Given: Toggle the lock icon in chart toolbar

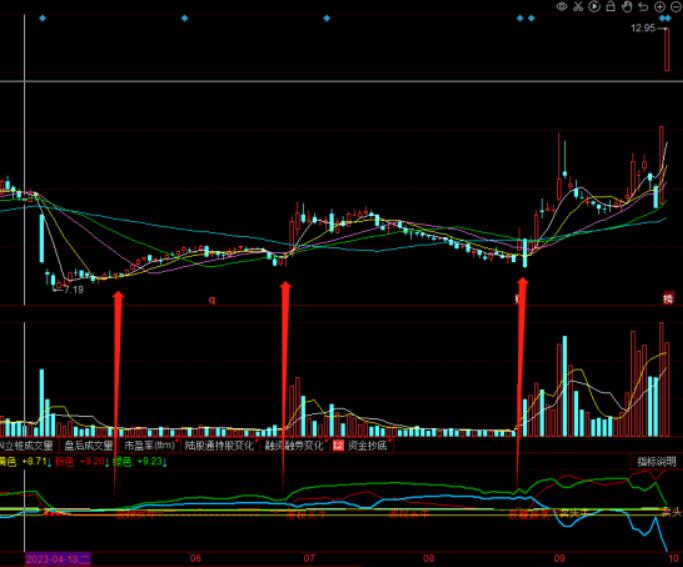Looking at the screenshot, I should point(612,7).
